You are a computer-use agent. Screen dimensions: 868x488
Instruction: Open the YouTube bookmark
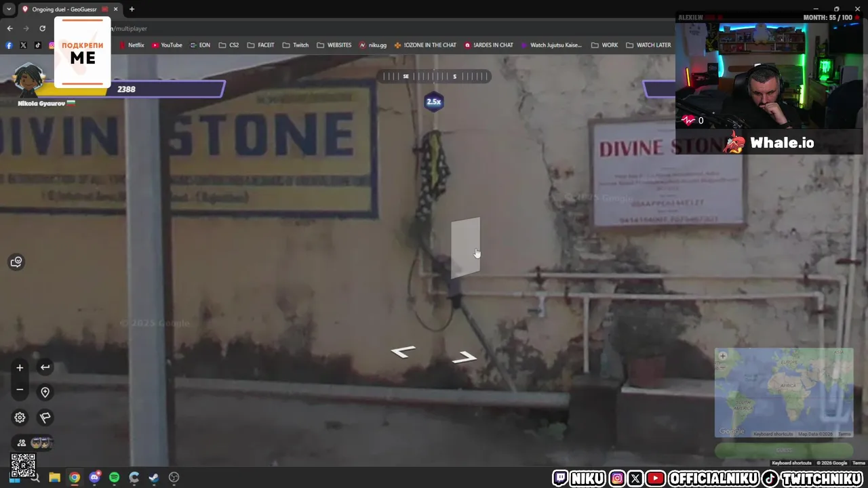point(167,45)
